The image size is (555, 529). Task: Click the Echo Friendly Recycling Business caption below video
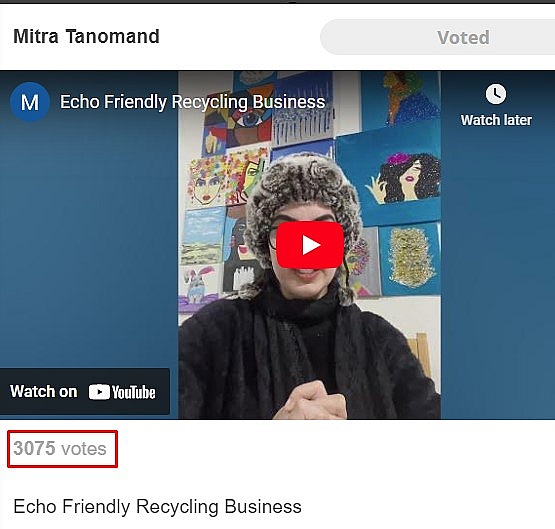pos(158,506)
